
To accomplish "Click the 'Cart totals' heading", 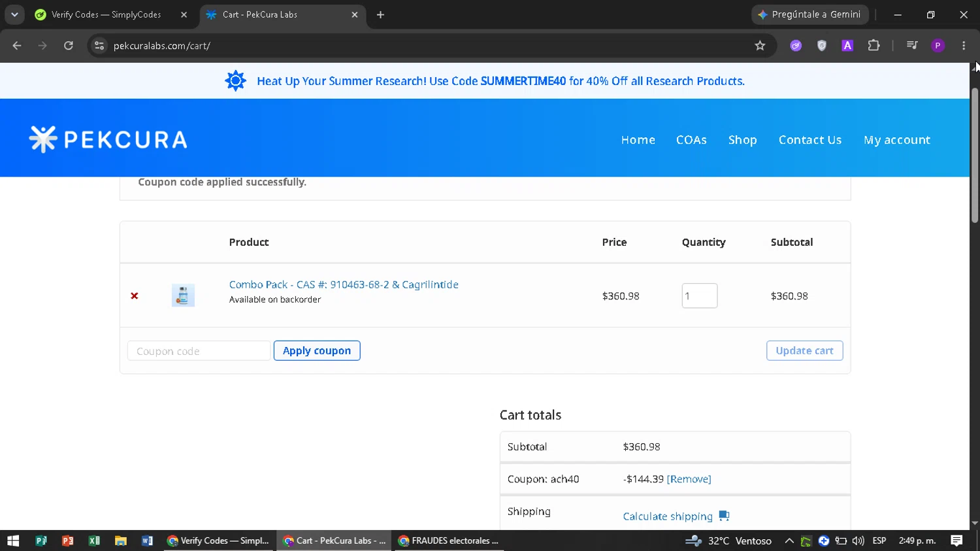I will (x=531, y=415).
